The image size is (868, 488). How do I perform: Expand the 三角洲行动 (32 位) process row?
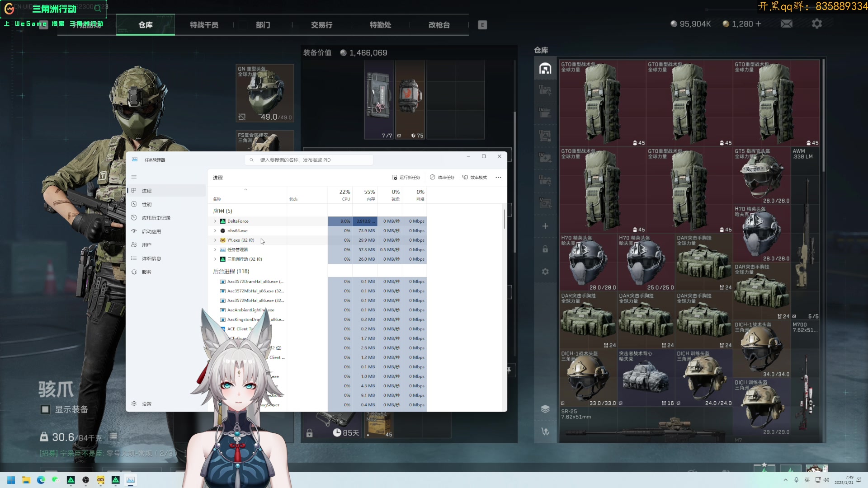point(215,259)
